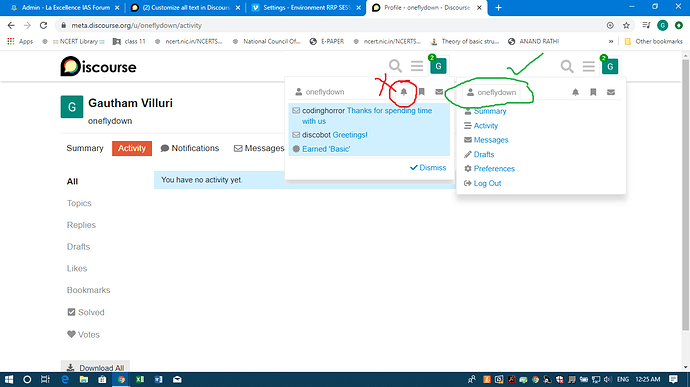Select the All activity filter

tap(72, 181)
